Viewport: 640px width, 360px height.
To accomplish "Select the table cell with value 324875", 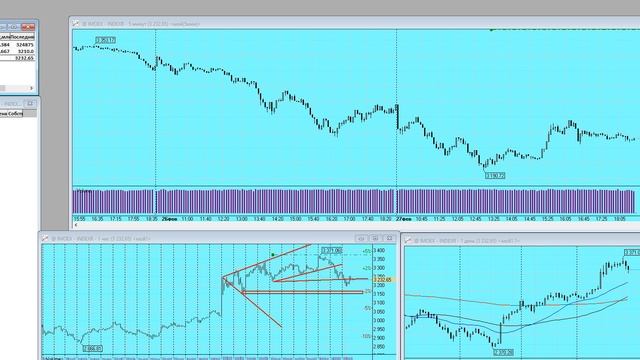I will tap(26, 44).
